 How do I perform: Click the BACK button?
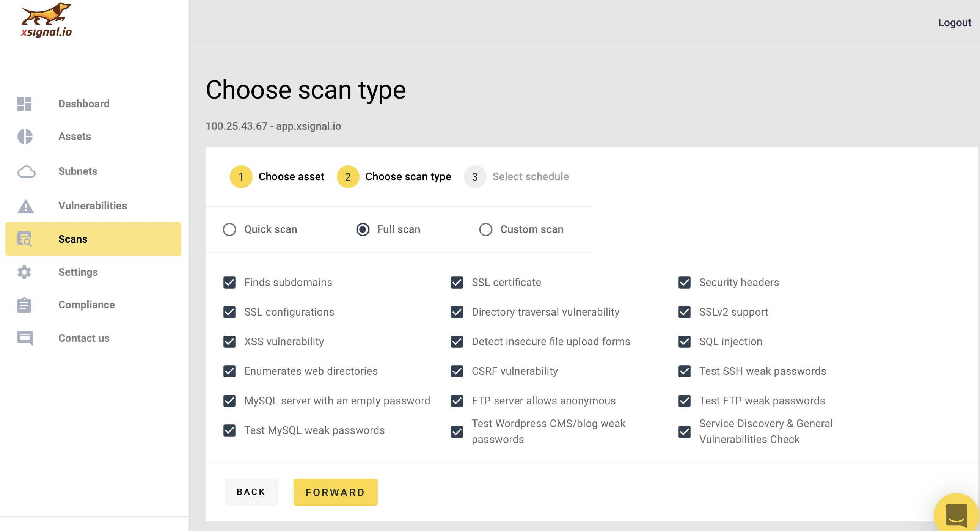pos(251,492)
